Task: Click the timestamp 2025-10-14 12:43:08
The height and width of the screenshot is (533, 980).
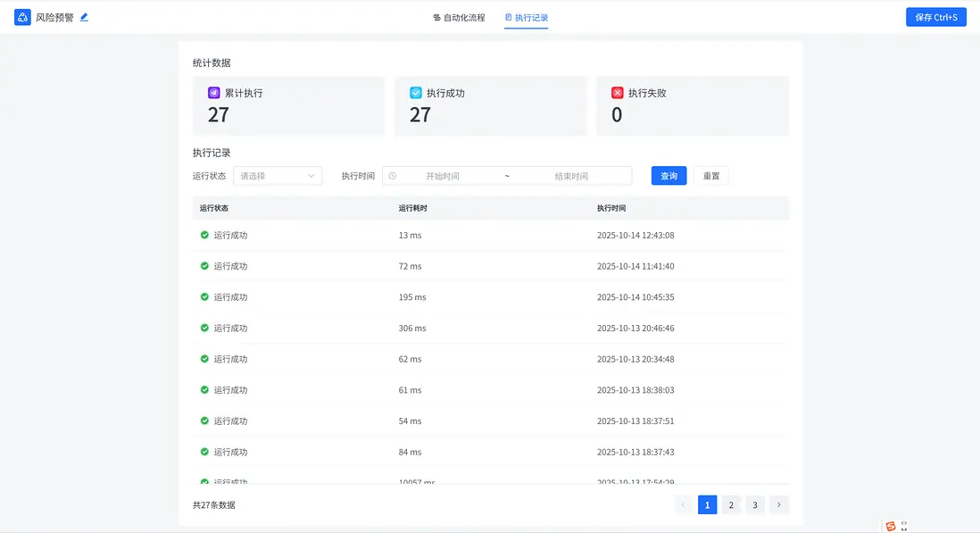Action: click(x=635, y=236)
